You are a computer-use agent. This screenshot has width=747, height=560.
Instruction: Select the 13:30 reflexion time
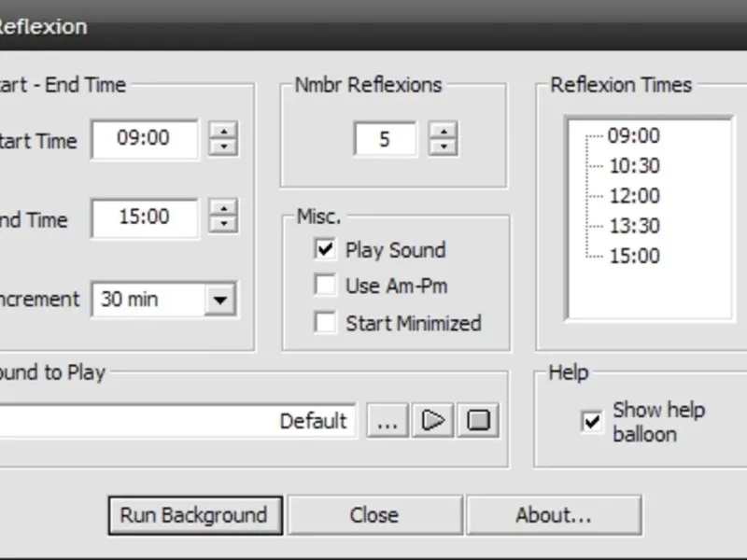(x=634, y=226)
